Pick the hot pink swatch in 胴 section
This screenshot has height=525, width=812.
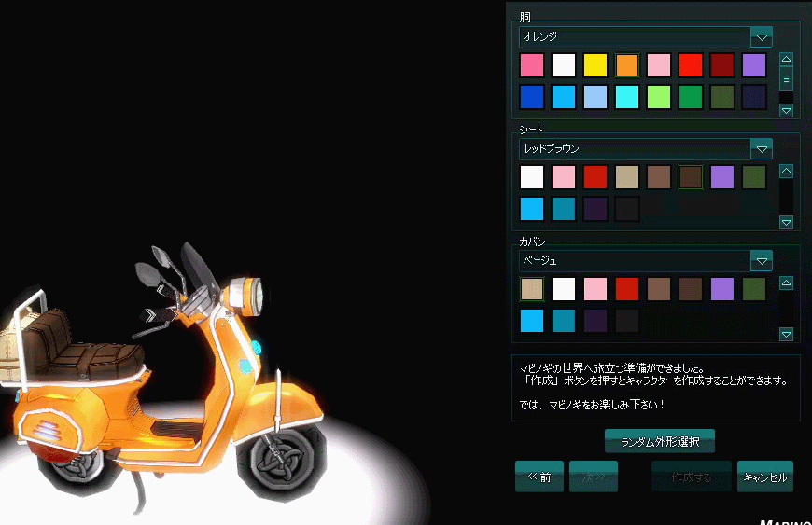(532, 65)
